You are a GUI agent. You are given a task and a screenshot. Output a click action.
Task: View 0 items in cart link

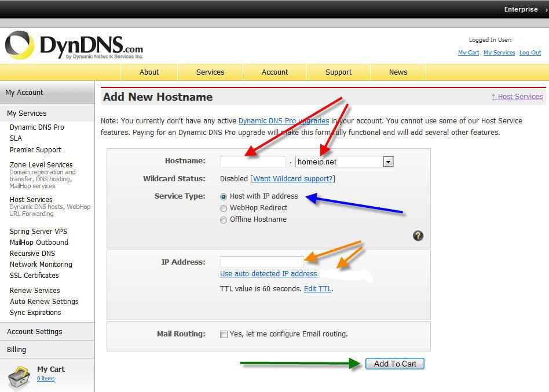tap(46, 378)
